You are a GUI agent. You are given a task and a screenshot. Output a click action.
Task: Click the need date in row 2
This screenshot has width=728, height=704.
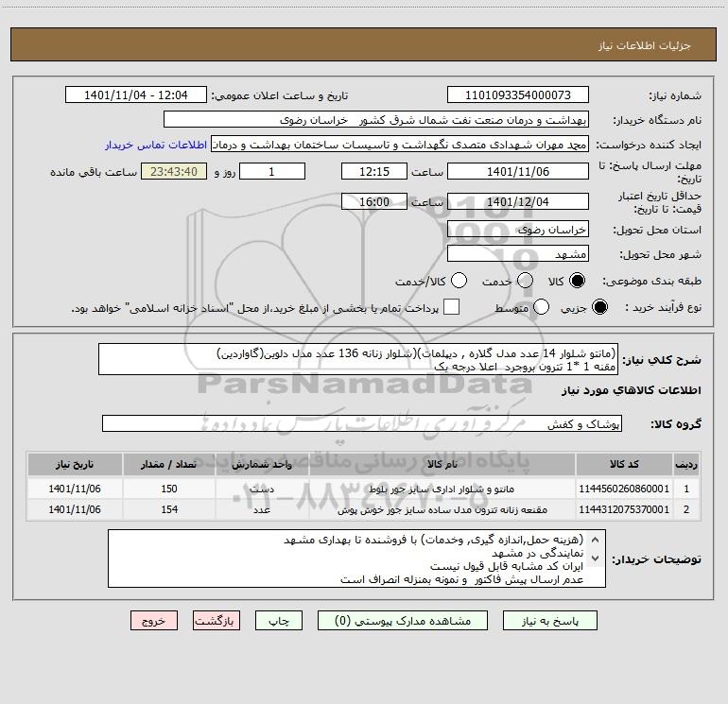click(x=75, y=509)
